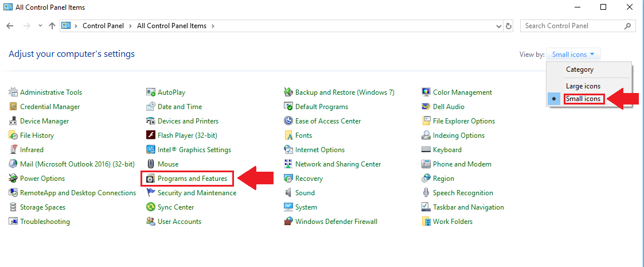Click the title bar Control Panel icon
The image size is (644, 267).
coord(8,7)
